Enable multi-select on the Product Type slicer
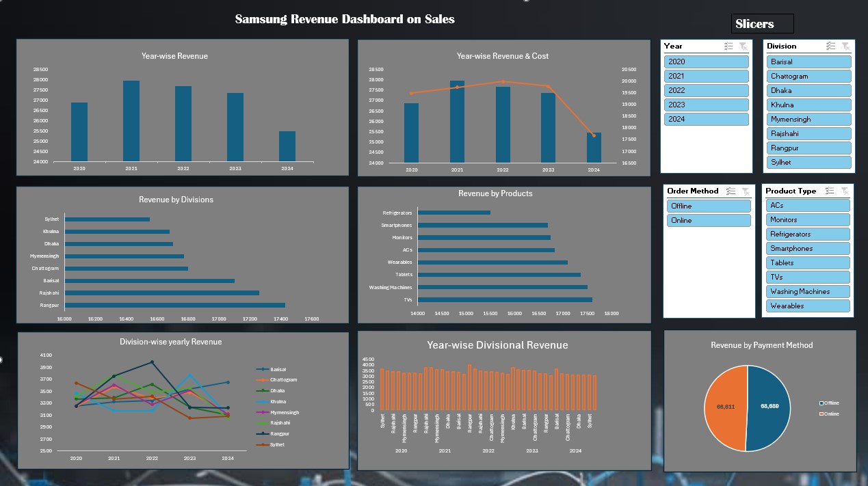This screenshot has height=486, width=868. tap(830, 191)
